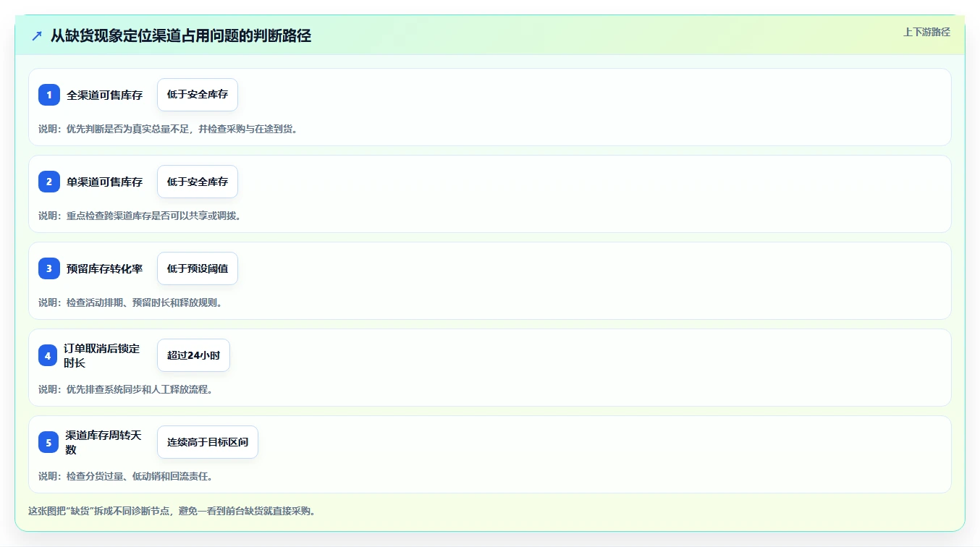This screenshot has width=980, height=547.
Task: Click the arrow icon beside the title
Action: click(37, 35)
